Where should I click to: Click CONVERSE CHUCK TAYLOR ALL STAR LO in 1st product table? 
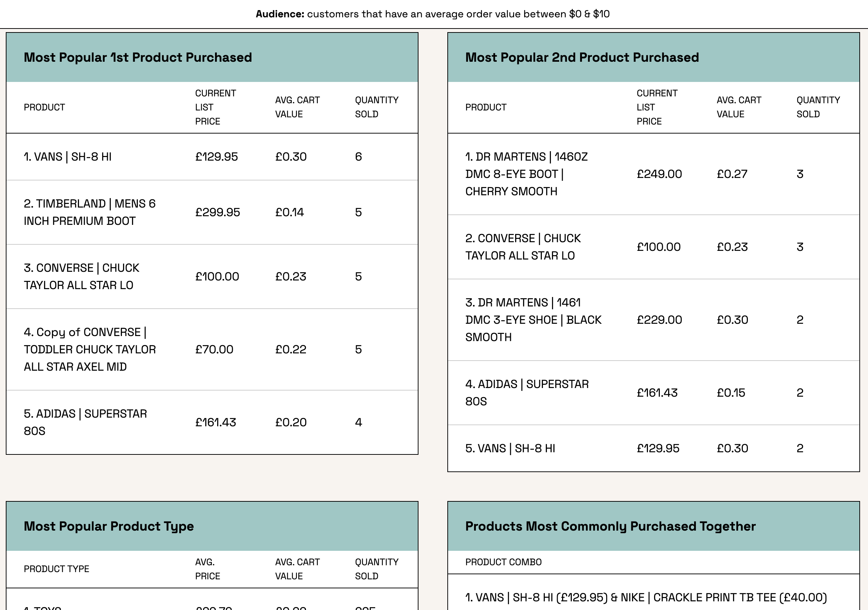point(81,276)
